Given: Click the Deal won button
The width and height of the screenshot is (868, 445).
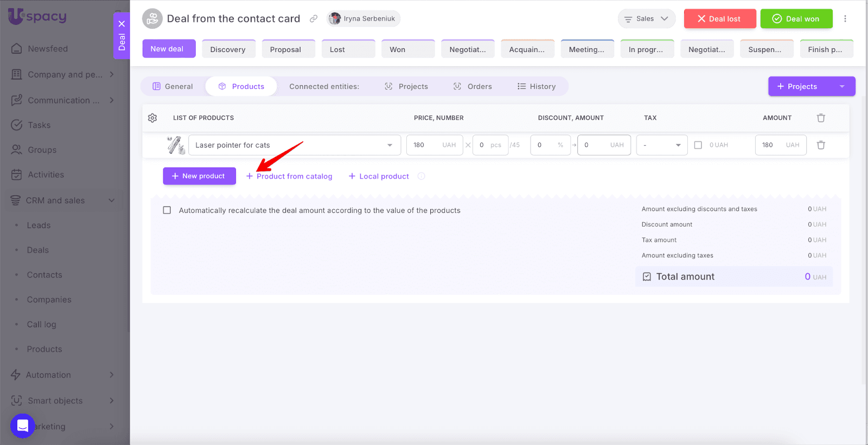Looking at the screenshot, I should [x=796, y=19].
